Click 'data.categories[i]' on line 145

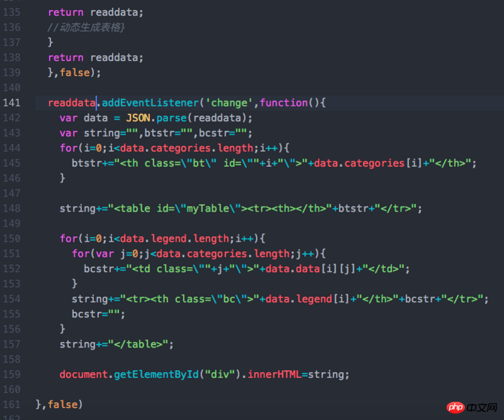(368, 163)
